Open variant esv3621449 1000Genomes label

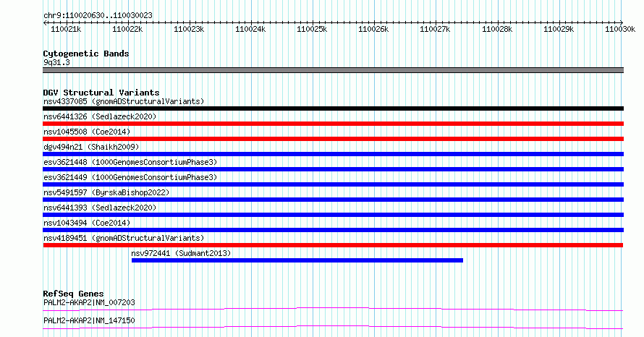pyautogui.click(x=130, y=177)
